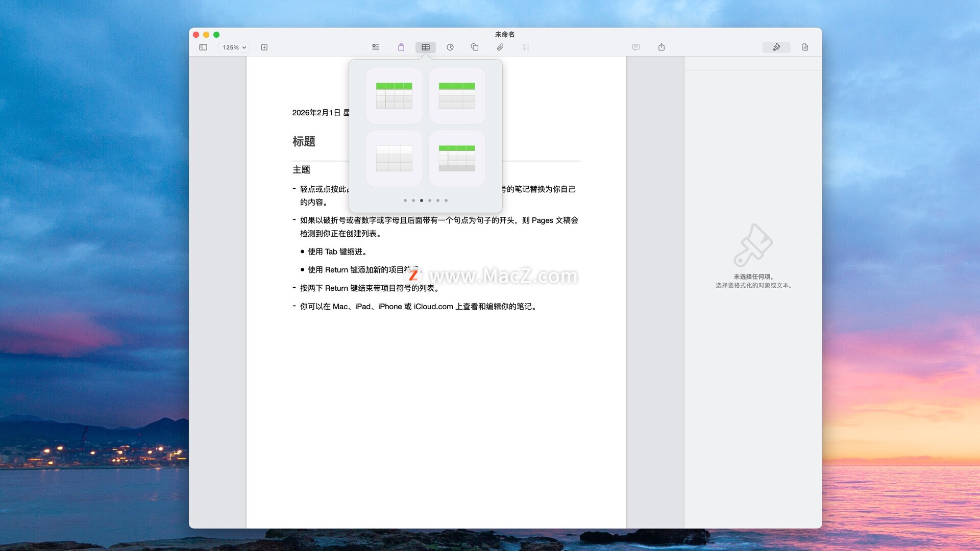The image size is (980, 551).
Task: Open the Chart picker icon
Action: point(450,47)
